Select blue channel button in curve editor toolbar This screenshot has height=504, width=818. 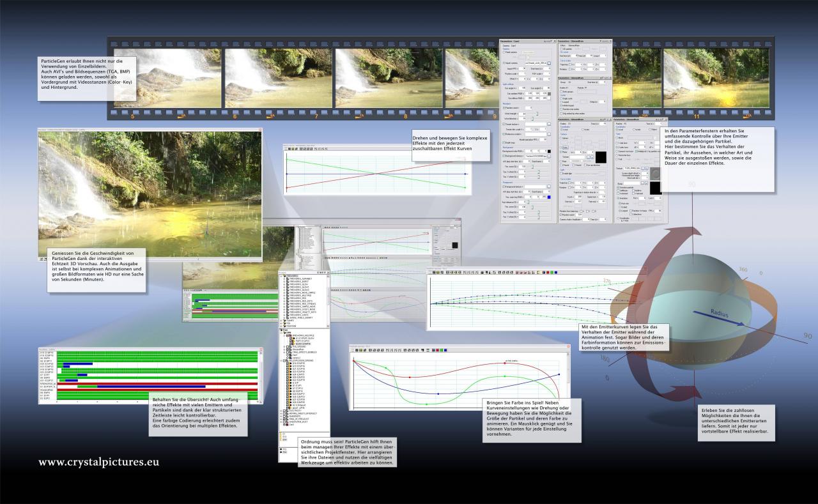click(x=445, y=350)
